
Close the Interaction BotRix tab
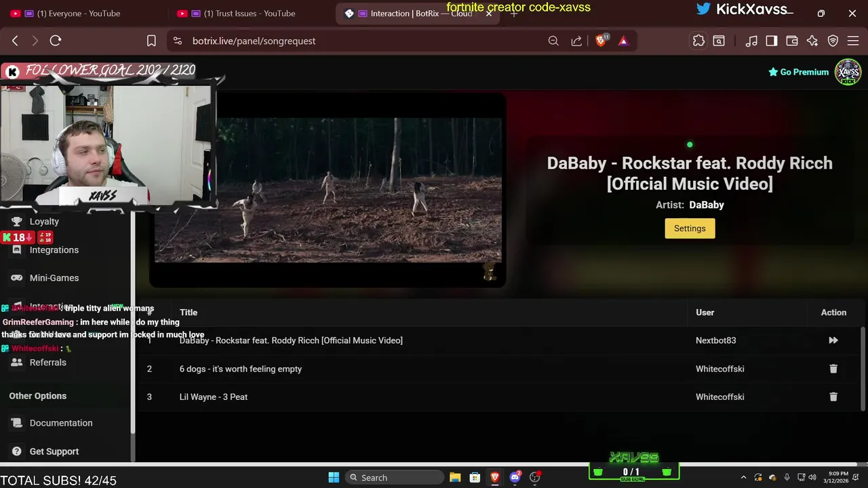pos(489,14)
